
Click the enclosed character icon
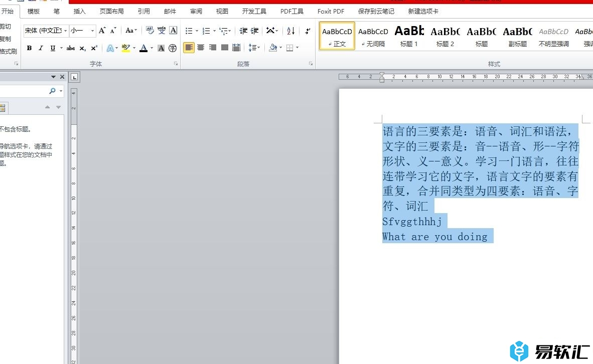173,48
